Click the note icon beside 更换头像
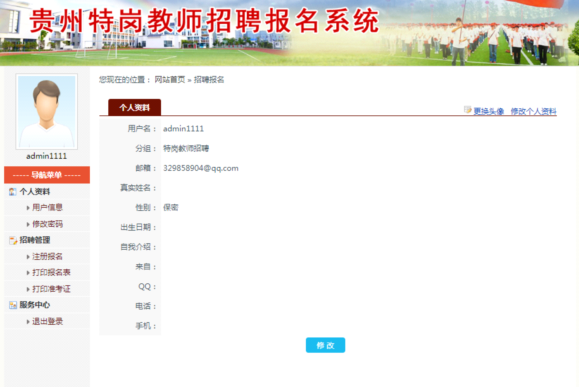This screenshot has height=388, width=581. pos(468,110)
